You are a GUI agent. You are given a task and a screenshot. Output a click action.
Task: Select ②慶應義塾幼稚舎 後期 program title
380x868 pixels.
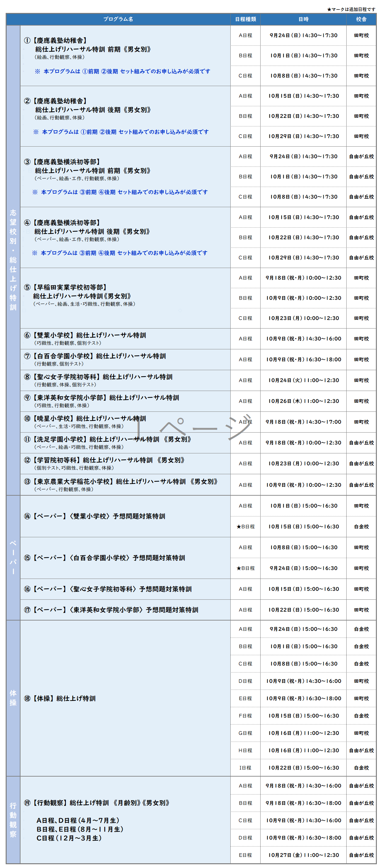click(x=88, y=106)
